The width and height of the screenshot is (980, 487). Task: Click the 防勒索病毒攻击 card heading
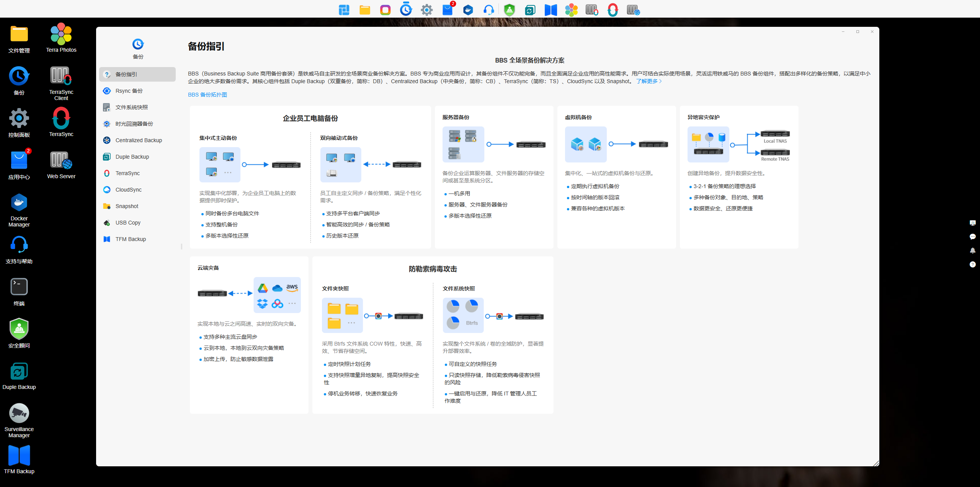433,269
